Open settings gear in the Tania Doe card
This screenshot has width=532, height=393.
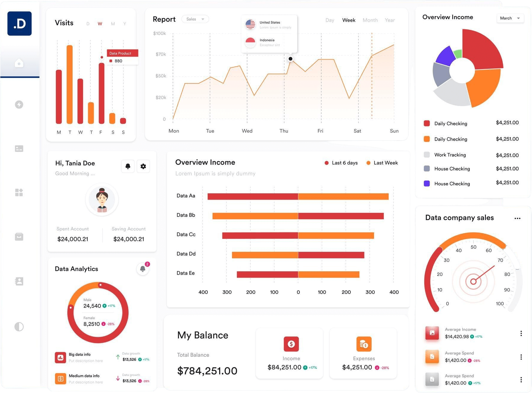(x=143, y=166)
